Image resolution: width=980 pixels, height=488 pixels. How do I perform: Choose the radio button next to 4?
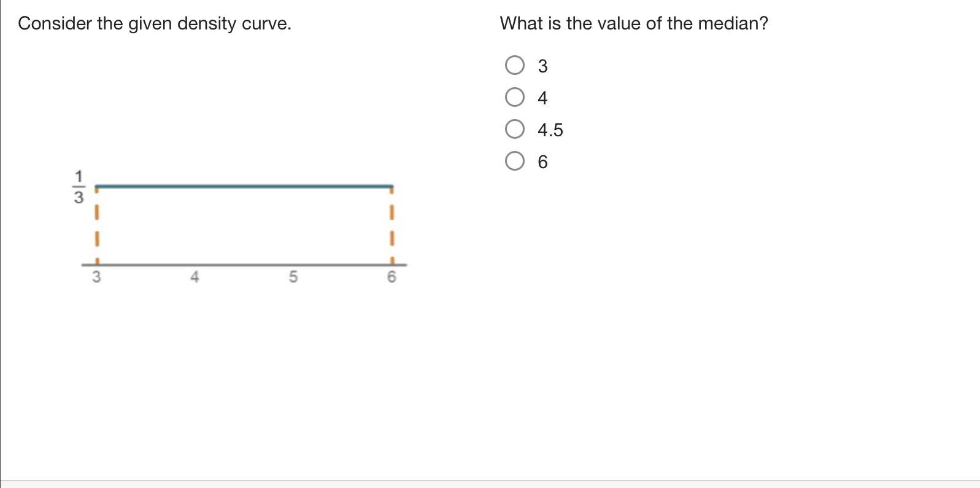pos(514,97)
